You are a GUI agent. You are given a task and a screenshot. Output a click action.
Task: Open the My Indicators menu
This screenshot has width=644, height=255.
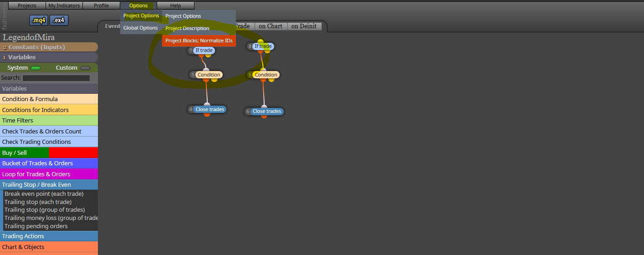(64, 5)
